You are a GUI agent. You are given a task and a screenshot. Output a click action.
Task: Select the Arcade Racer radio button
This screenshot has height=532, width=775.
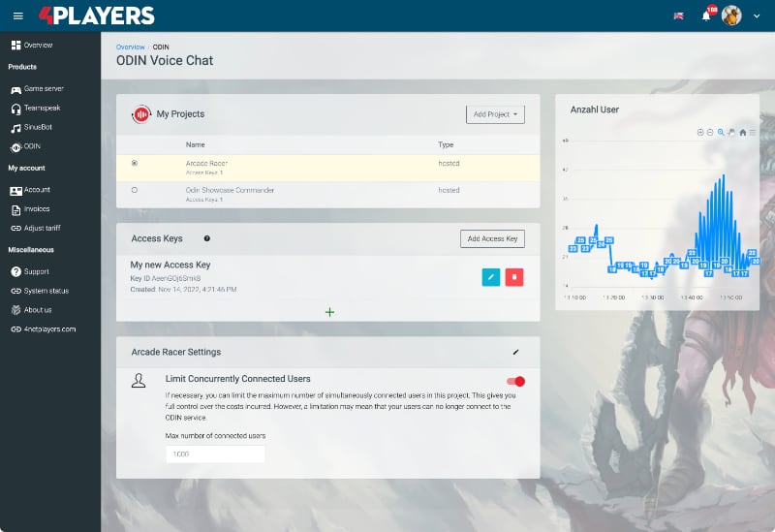[x=135, y=163]
